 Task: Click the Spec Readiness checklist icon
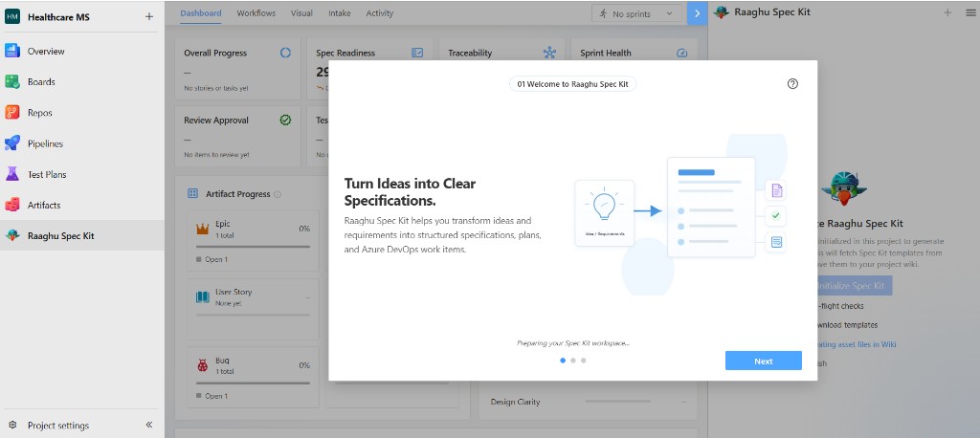tap(417, 54)
